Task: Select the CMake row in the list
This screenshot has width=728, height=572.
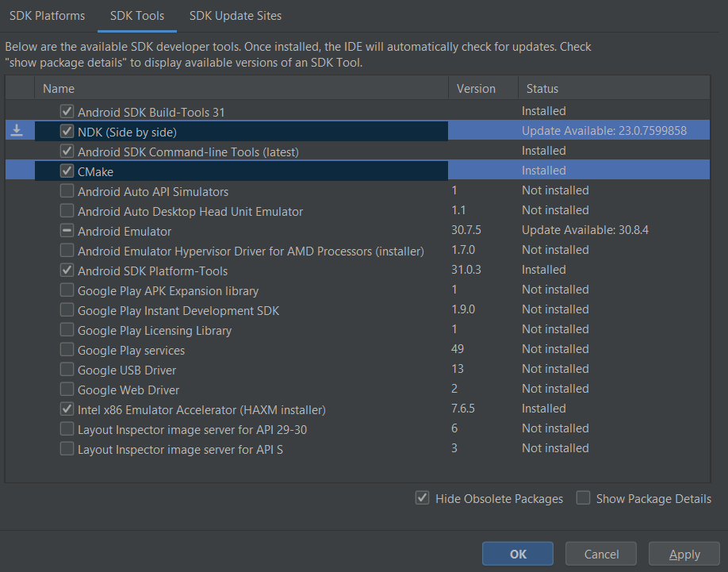Action: (95, 171)
